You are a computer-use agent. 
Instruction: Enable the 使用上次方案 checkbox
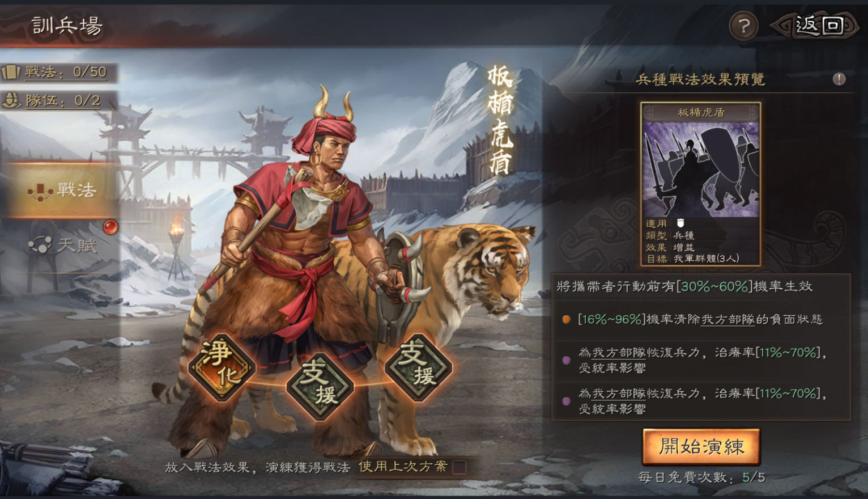coord(459,467)
